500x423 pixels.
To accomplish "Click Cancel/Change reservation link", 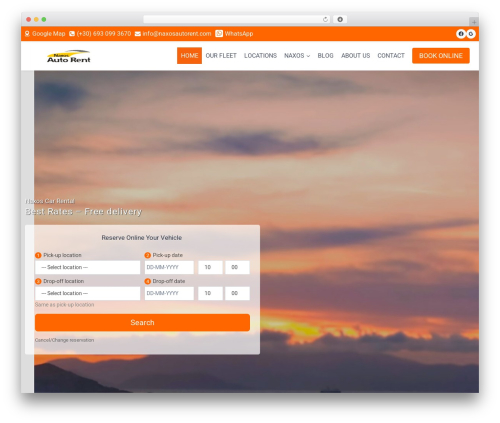I will click(x=64, y=340).
